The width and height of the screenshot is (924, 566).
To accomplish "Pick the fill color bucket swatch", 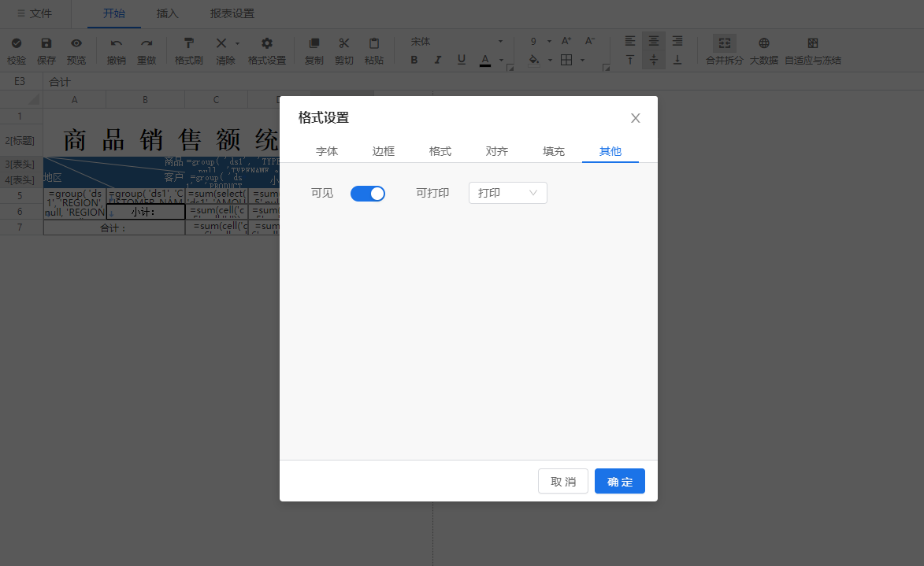I will tap(534, 60).
